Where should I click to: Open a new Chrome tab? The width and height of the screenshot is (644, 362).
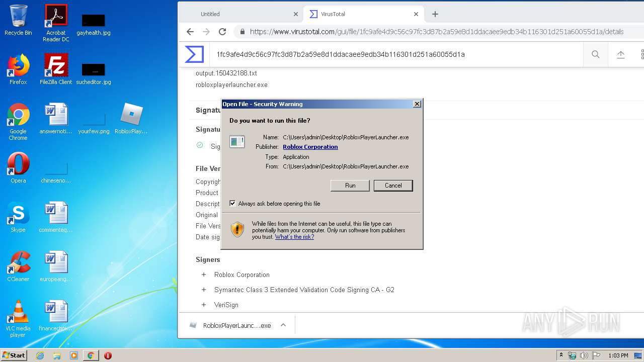(435, 14)
